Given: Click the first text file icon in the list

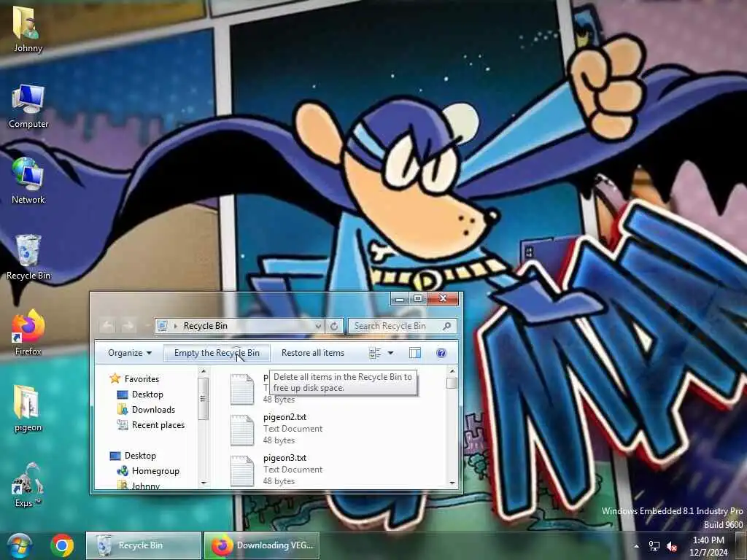Looking at the screenshot, I should [242, 389].
